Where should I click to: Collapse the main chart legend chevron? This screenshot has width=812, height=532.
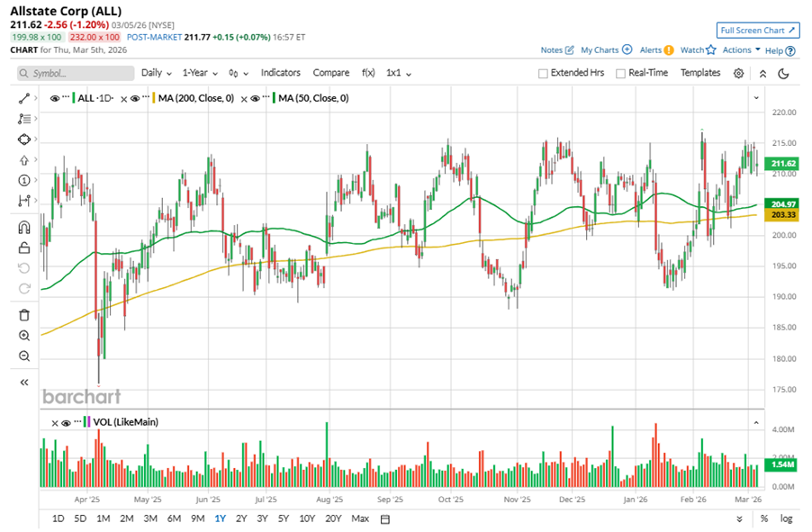[756, 98]
